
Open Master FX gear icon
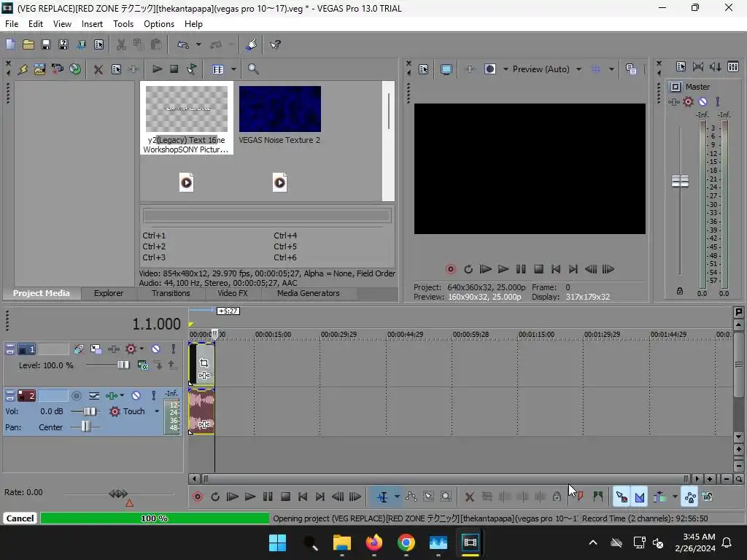click(688, 101)
